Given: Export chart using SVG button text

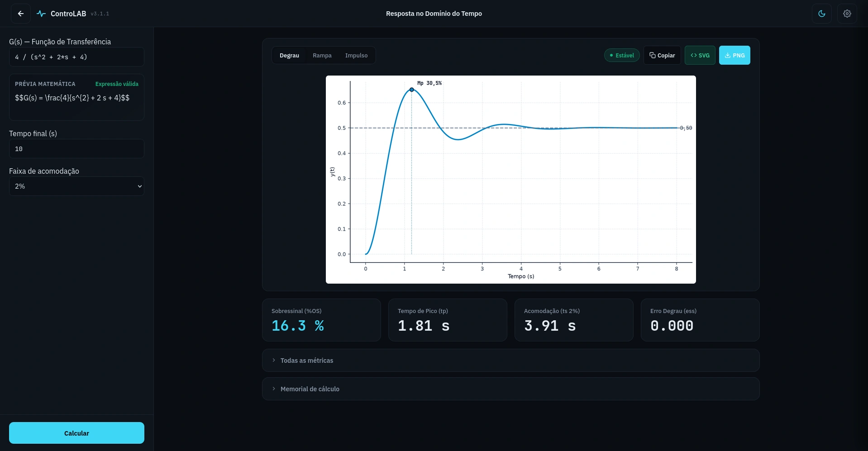Looking at the screenshot, I should (x=704, y=55).
